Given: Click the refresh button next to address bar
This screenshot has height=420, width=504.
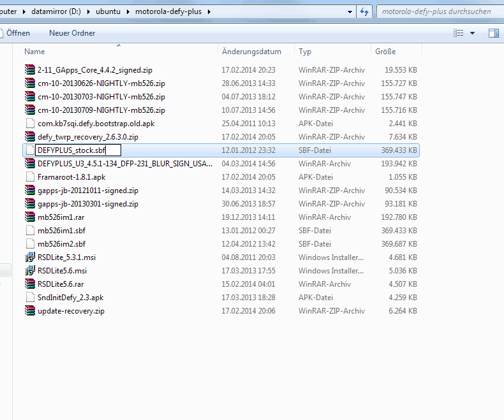Looking at the screenshot, I should [364, 12].
